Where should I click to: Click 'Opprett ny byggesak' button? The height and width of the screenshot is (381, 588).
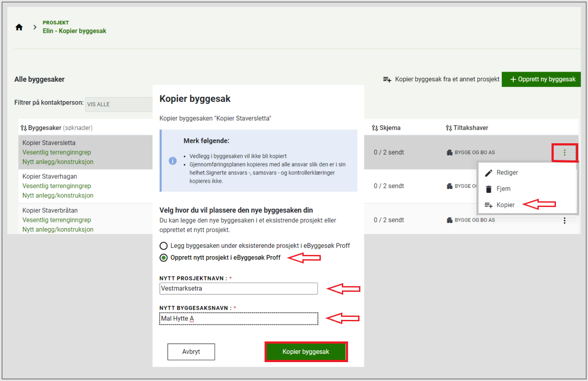point(542,80)
